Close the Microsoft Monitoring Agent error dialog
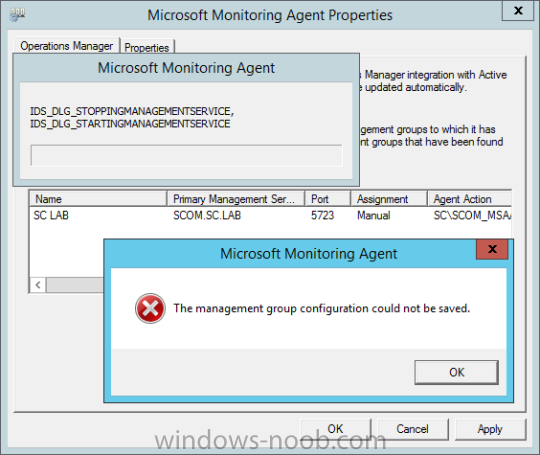 [x=492, y=249]
